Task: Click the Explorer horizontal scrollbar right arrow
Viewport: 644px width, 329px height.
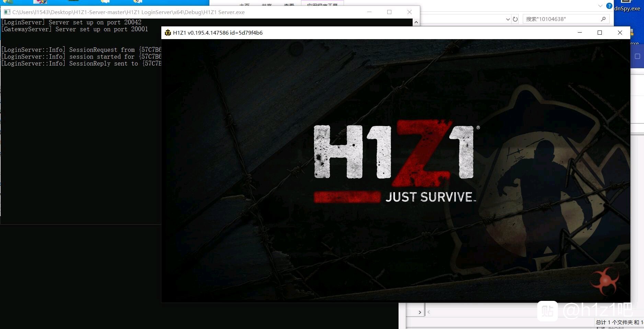Action: point(420,312)
